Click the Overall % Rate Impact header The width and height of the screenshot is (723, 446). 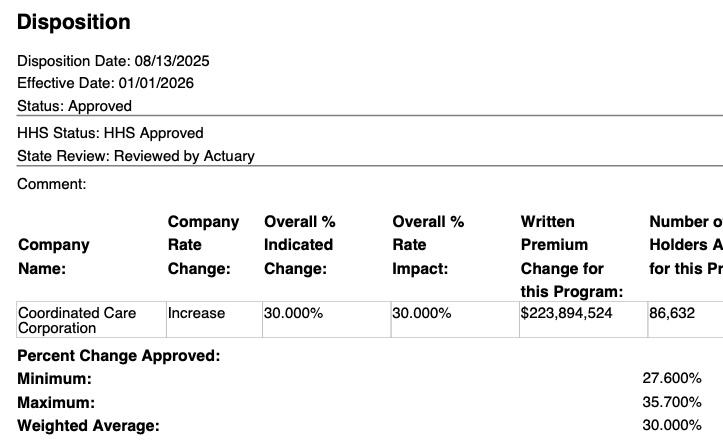click(x=428, y=245)
